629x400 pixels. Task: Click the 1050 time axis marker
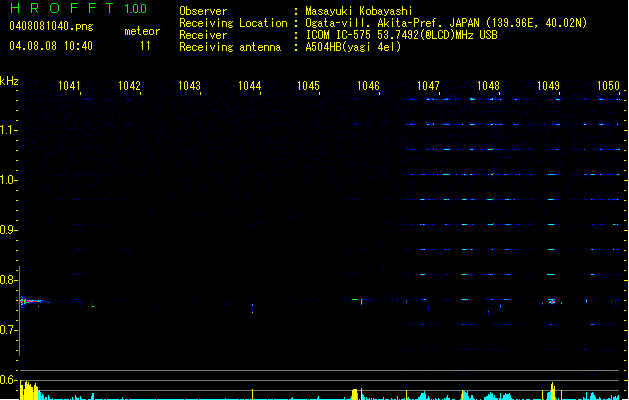[608, 86]
